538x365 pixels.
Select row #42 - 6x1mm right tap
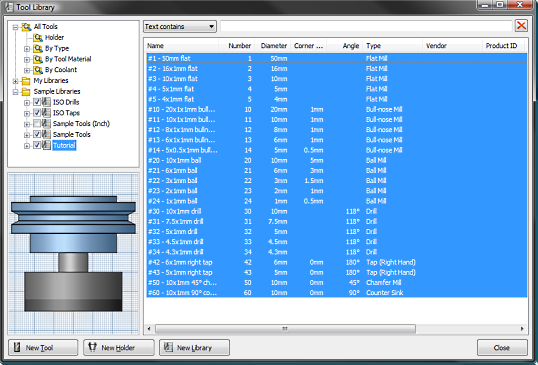pos(337,262)
